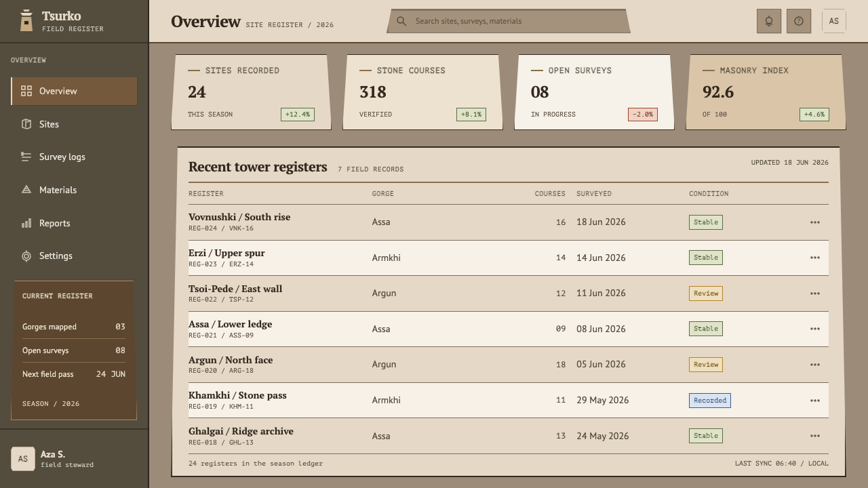Focus the search sites, surveys, materials field

pos(509,21)
